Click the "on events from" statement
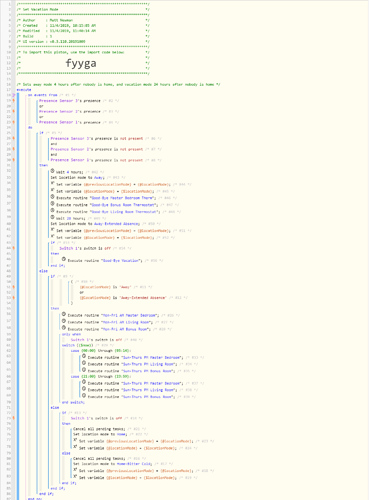The image size is (370, 500). pos(43,95)
